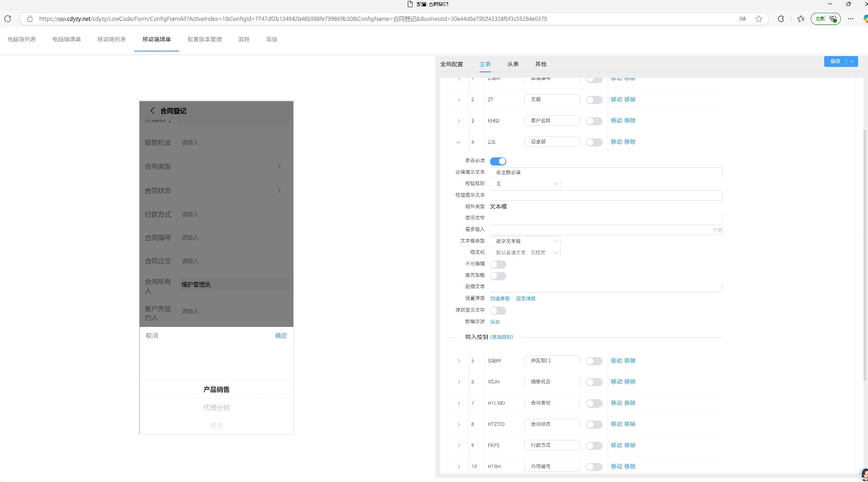868x482 pixels.
Task: Turn off the 是否必填 switch
Action: (x=498, y=161)
